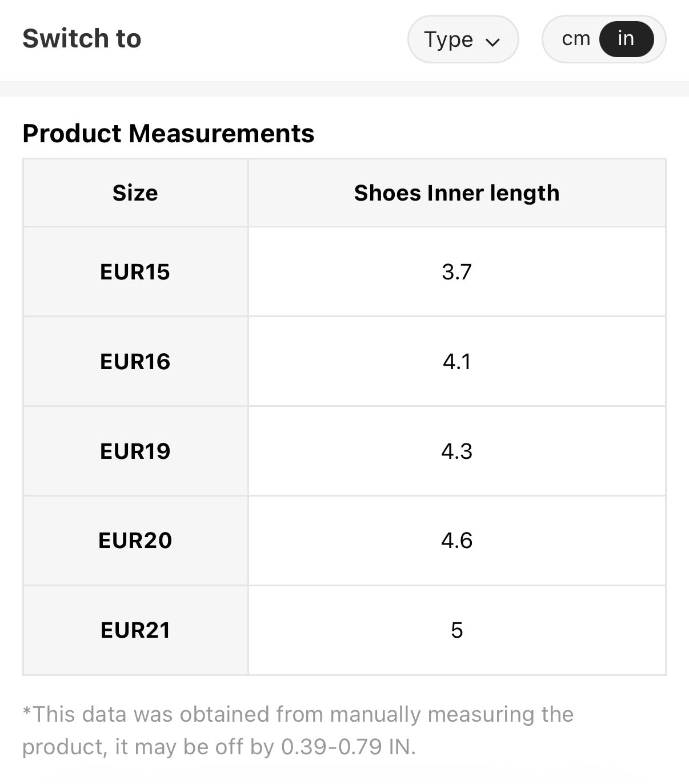Image resolution: width=689 pixels, height=784 pixels.
Task: Click the Product Measurements heading
Action: [x=168, y=134]
